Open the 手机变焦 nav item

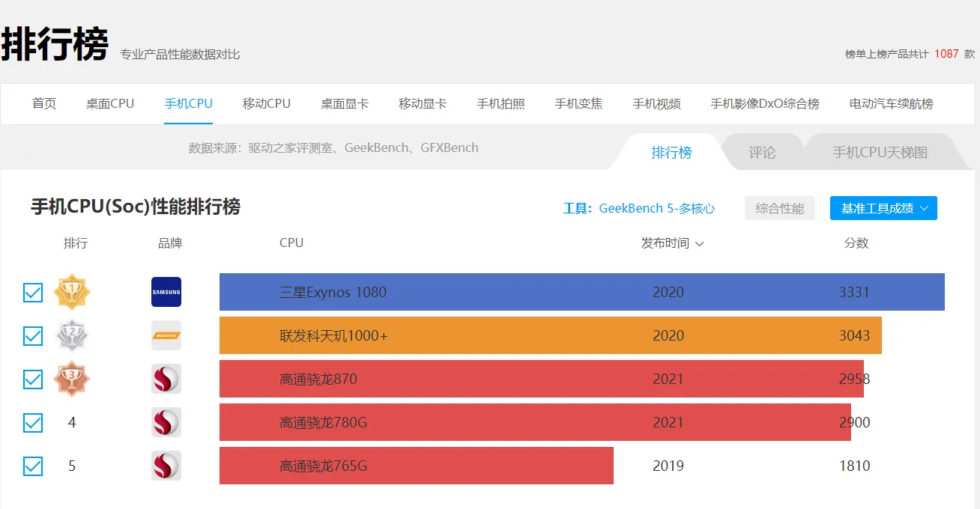578,104
